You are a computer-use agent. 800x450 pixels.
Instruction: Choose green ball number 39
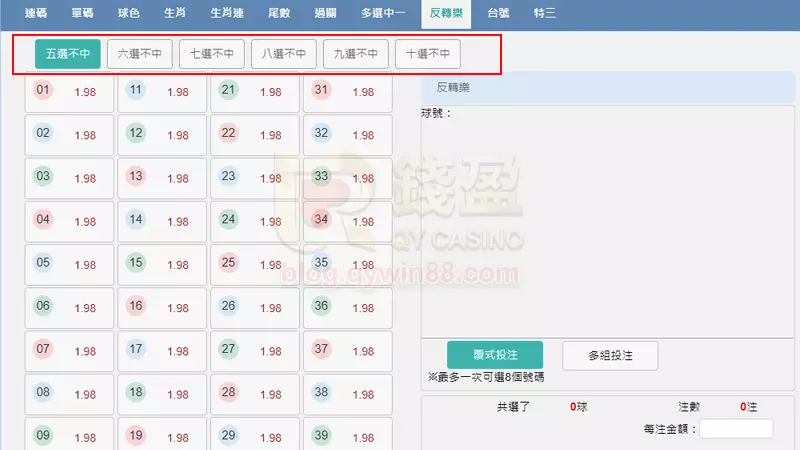coord(321,436)
